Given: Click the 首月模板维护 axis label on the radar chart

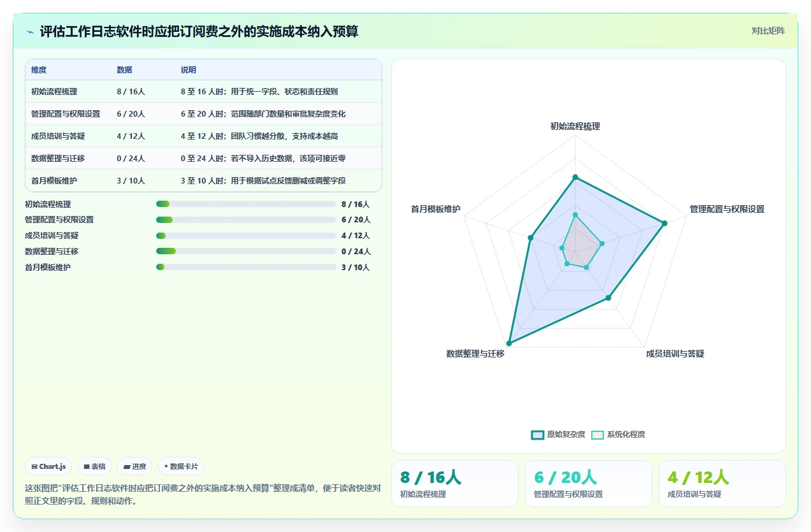Looking at the screenshot, I should point(436,209).
